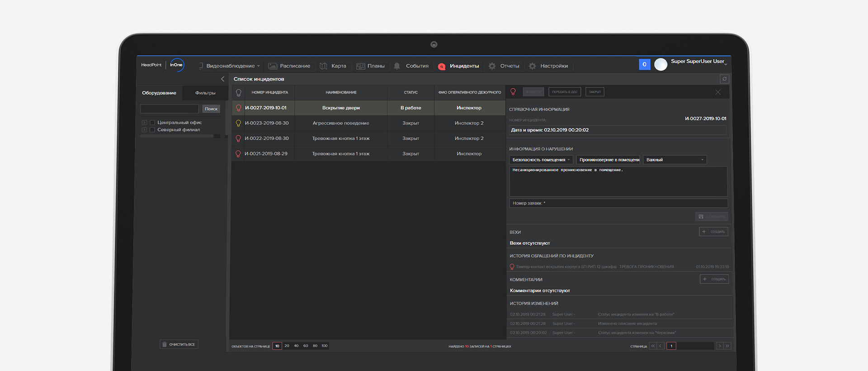Click the red Инциденты alarm icon
This screenshot has height=371, width=868.
click(x=442, y=67)
